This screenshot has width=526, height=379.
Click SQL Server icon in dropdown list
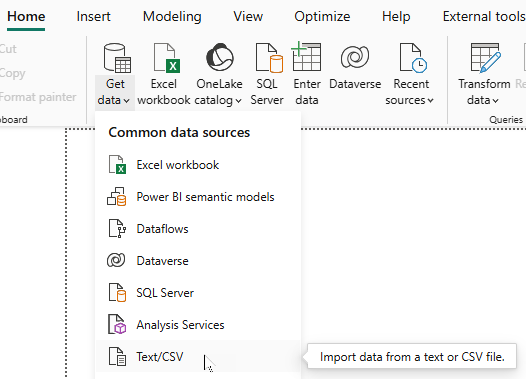point(117,292)
